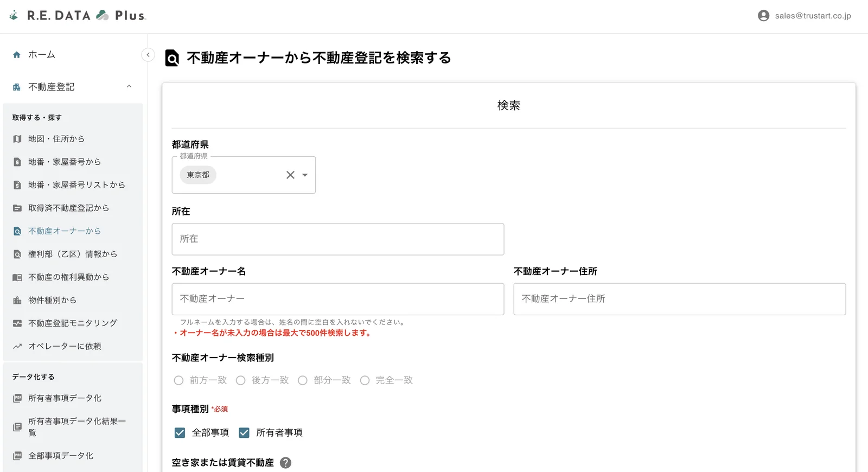Open 不動産登記モニタリング menu item
This screenshot has height=472, width=868.
point(73,323)
